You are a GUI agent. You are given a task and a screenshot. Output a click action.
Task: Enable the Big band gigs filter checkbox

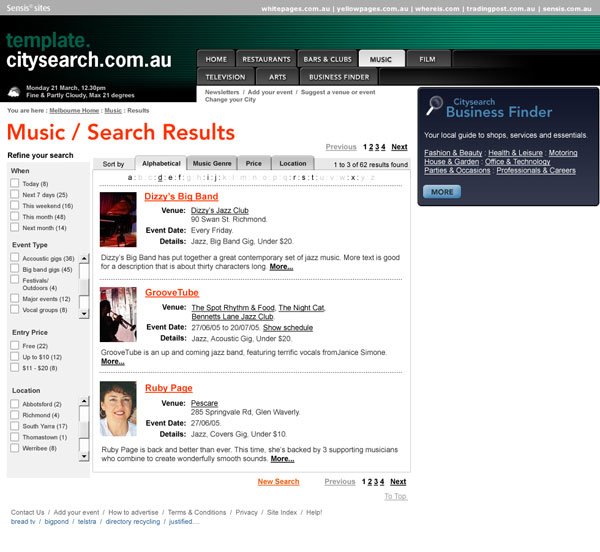(14, 269)
